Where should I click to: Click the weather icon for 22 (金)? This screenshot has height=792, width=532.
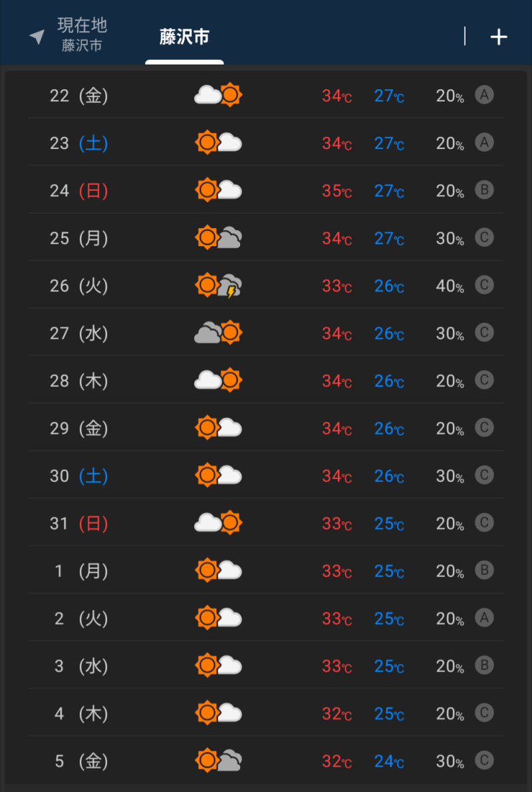point(218,95)
